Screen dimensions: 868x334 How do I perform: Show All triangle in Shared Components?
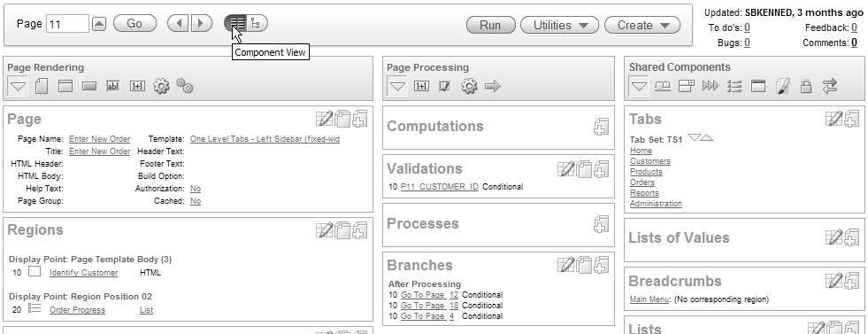tap(639, 87)
